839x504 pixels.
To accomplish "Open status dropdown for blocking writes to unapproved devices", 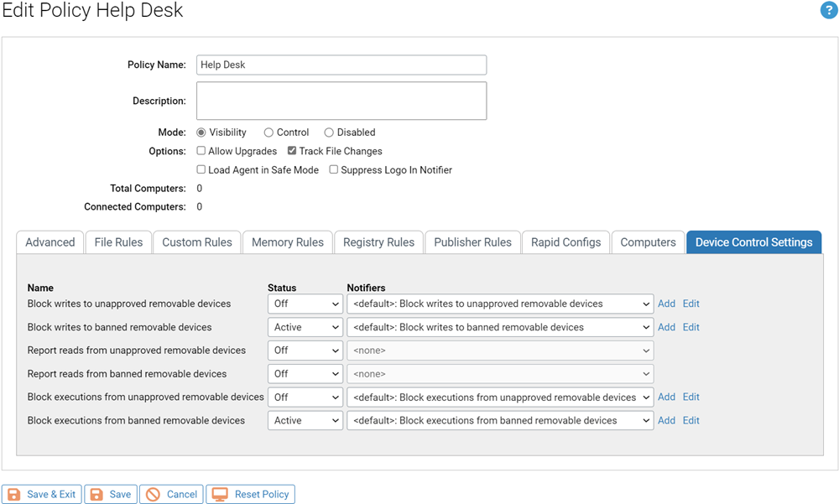I will click(x=305, y=304).
